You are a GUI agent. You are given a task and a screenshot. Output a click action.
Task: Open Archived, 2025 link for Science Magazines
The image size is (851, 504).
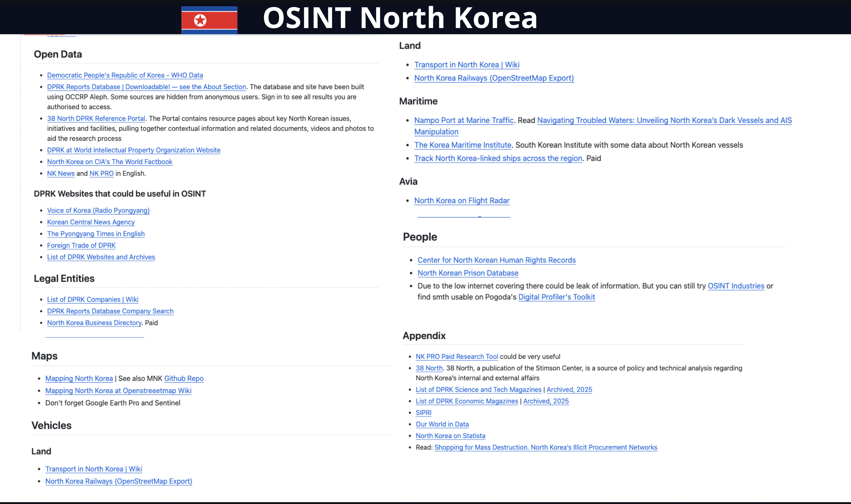[569, 389]
